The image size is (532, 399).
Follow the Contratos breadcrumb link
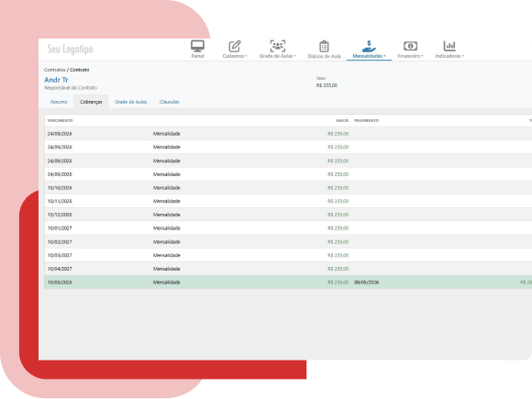55,70
